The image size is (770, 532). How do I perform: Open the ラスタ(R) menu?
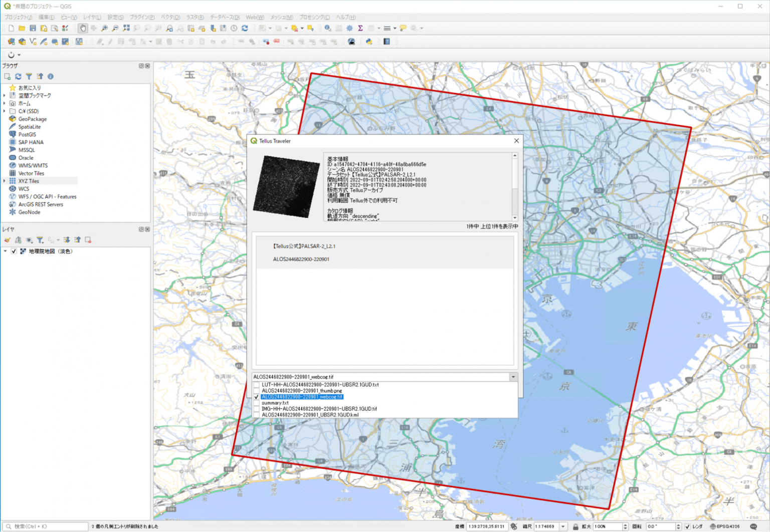(195, 17)
